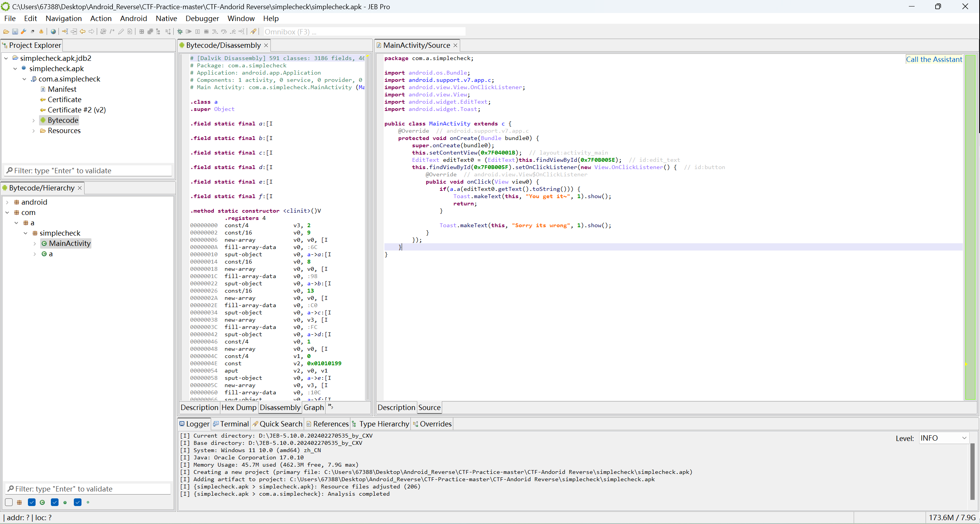Switch to the Graph tab

[x=313, y=407]
